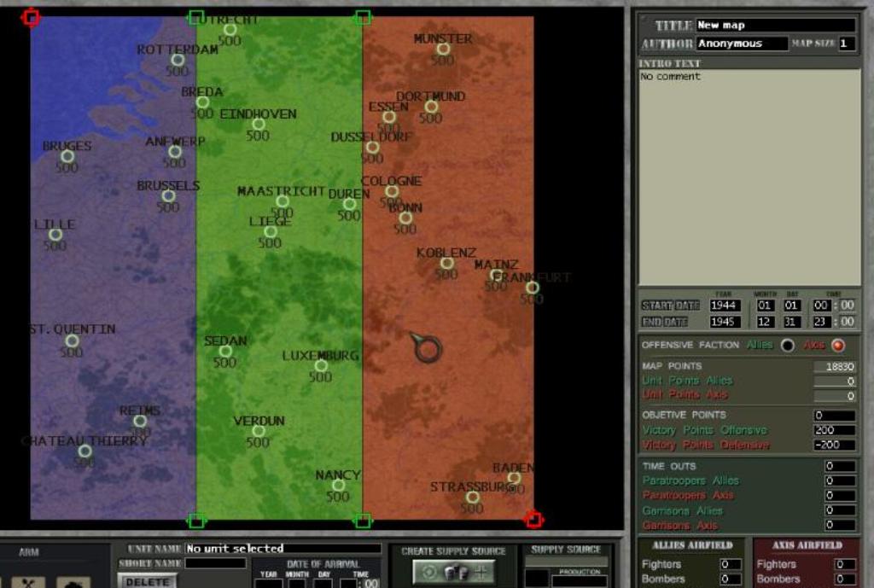Pick the Strassburg objective circle

coord(472,498)
